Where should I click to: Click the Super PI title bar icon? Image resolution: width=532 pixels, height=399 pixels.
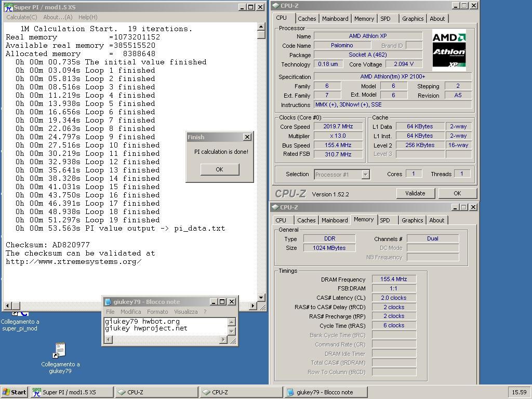pyautogui.click(x=8, y=7)
